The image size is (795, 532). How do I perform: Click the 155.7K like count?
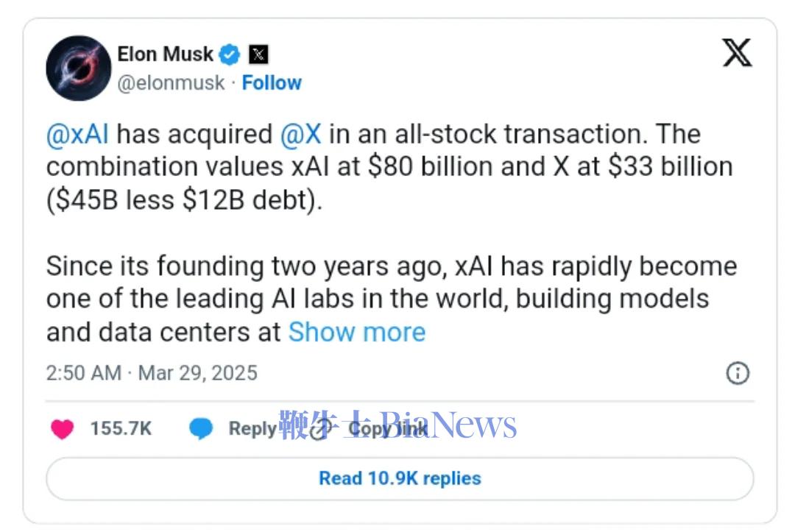click(121, 429)
